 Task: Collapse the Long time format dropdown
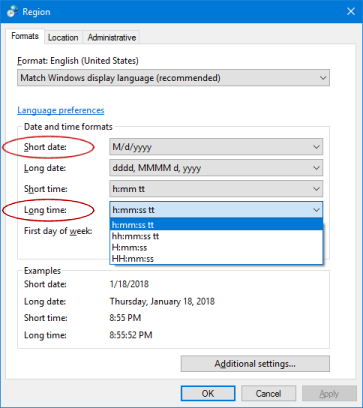pos(216,210)
